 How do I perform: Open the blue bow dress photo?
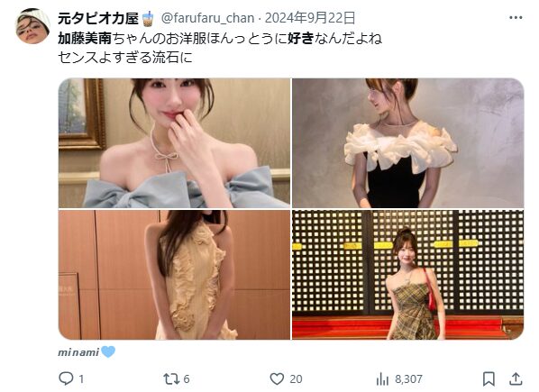[174, 143]
